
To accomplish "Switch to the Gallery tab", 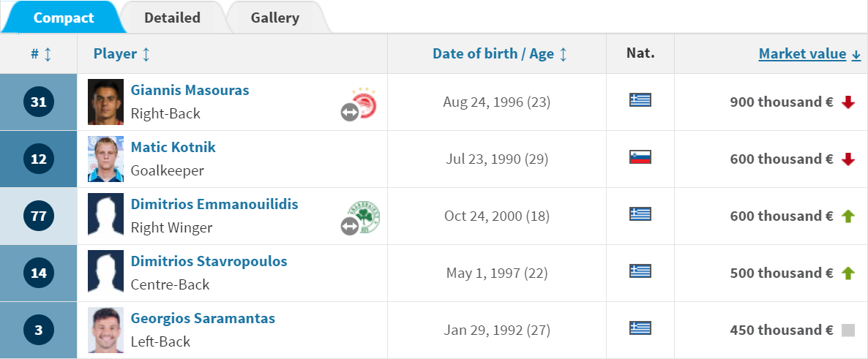I will pos(275,17).
